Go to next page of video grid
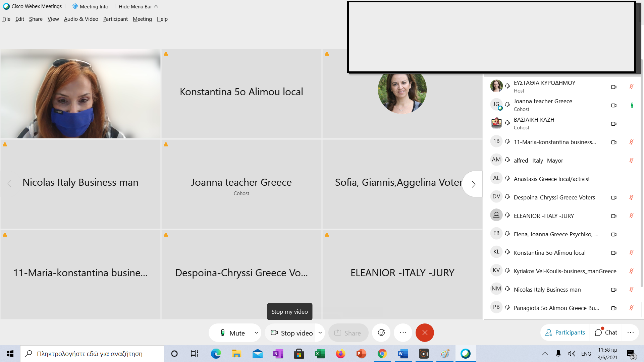The height and width of the screenshot is (362, 644). click(x=473, y=184)
